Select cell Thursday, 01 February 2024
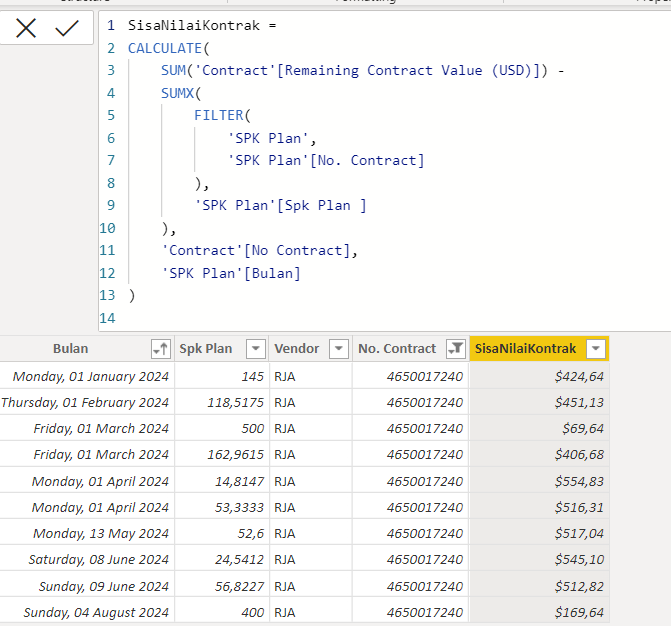671x626 pixels. pyautogui.click(x=85, y=403)
